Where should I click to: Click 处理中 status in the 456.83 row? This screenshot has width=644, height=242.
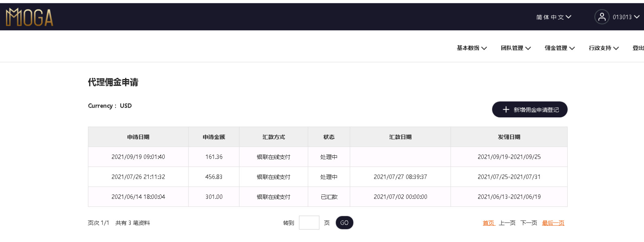pos(329,177)
